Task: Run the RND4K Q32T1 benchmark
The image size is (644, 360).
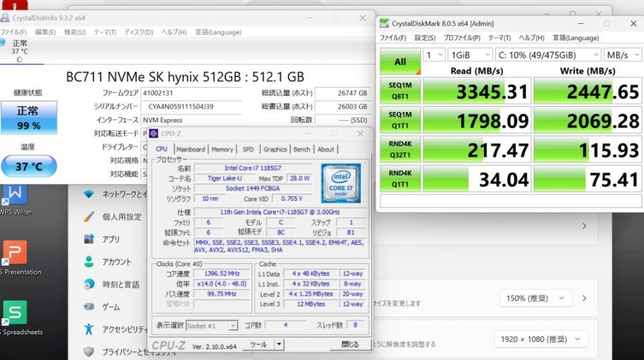Action: point(400,149)
